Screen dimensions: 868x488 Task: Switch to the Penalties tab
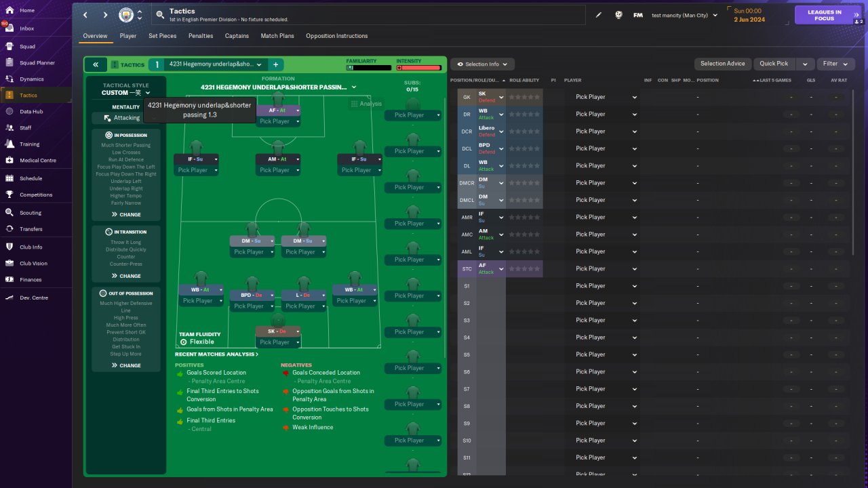[x=201, y=36]
